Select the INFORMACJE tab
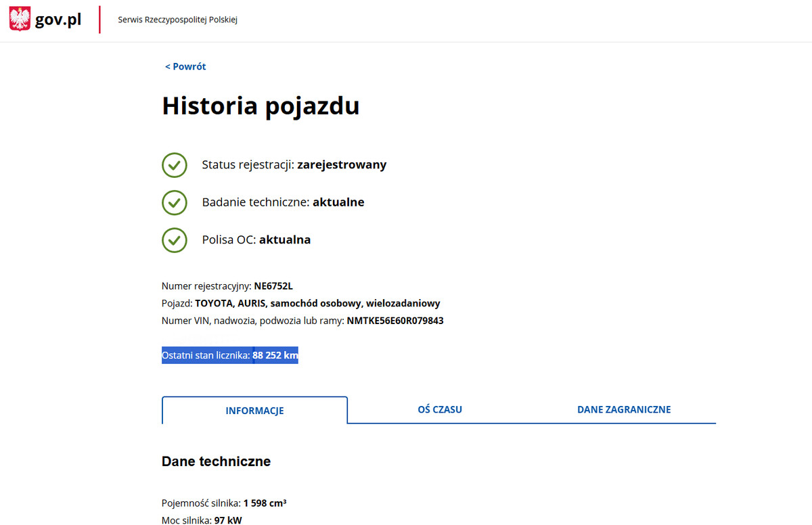812x525 pixels. [255, 410]
